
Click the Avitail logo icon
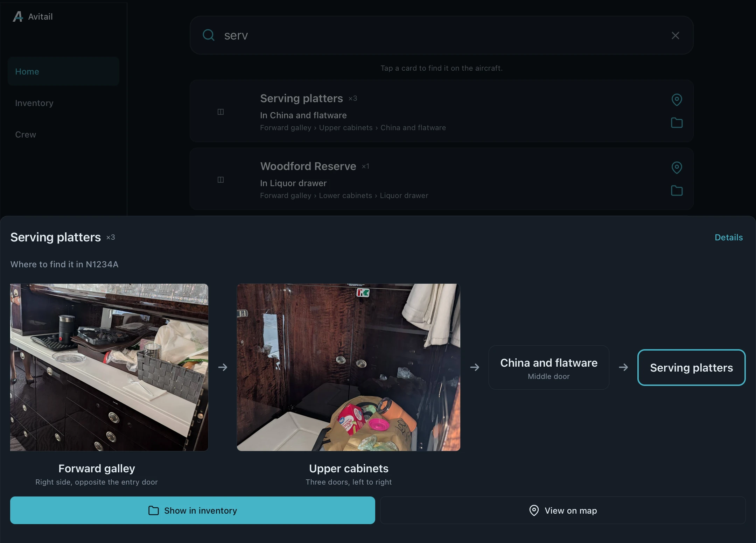(18, 16)
